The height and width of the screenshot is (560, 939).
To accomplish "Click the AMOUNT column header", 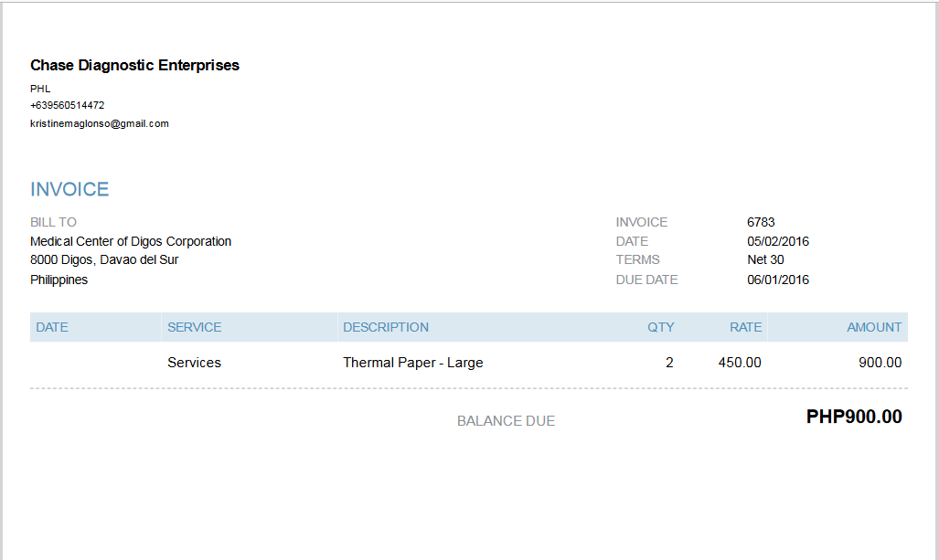I will 874,327.
